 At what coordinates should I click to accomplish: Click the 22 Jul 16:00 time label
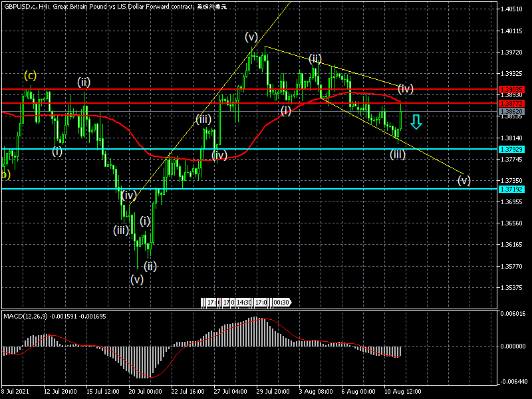click(x=188, y=391)
